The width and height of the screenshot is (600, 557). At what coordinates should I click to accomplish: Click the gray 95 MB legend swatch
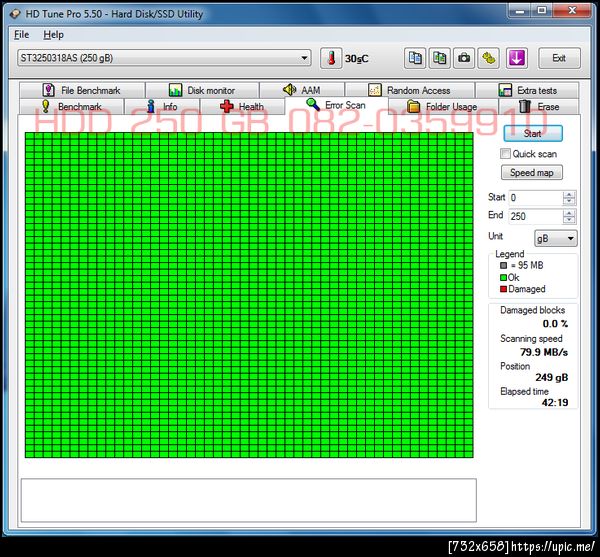pos(504,265)
